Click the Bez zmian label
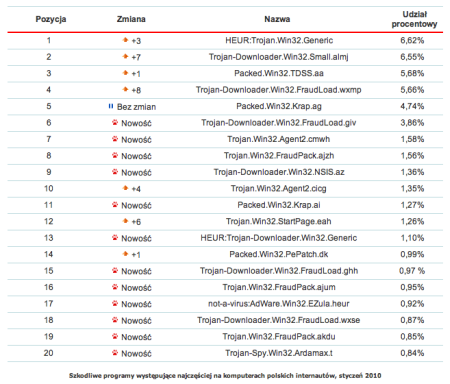This screenshot has width=450, height=384. pyautogui.click(x=136, y=107)
